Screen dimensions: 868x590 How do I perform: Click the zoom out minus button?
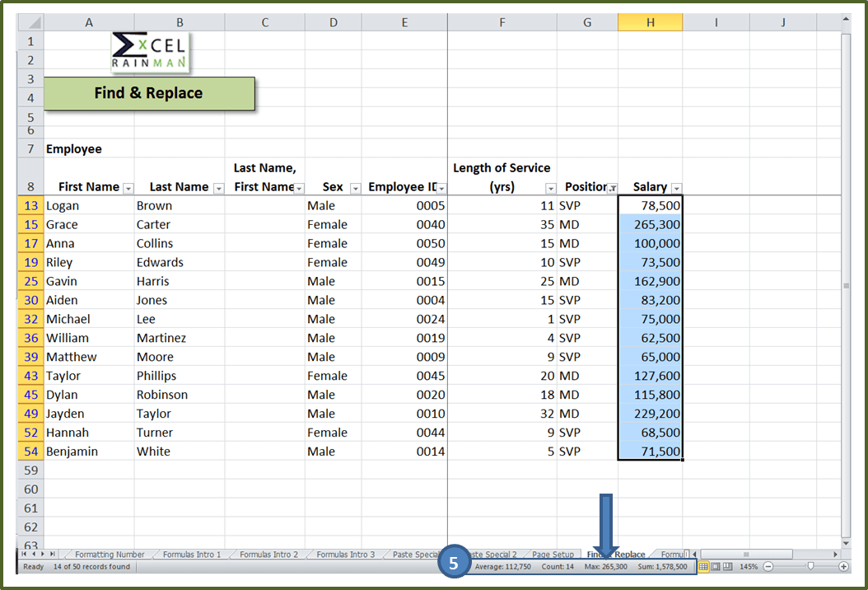click(x=768, y=567)
